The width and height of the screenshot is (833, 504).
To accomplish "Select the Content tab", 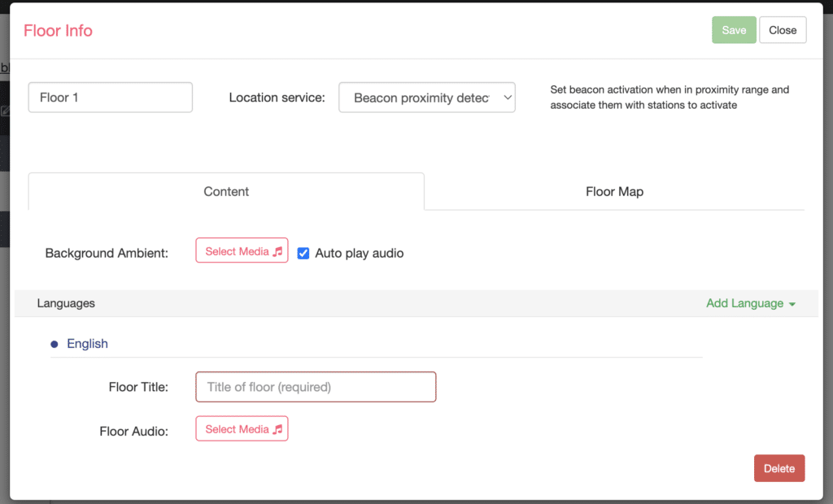I will coord(225,191).
